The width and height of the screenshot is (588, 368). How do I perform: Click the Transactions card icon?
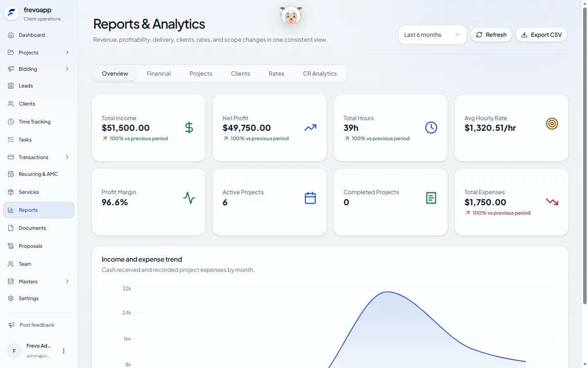click(11, 157)
